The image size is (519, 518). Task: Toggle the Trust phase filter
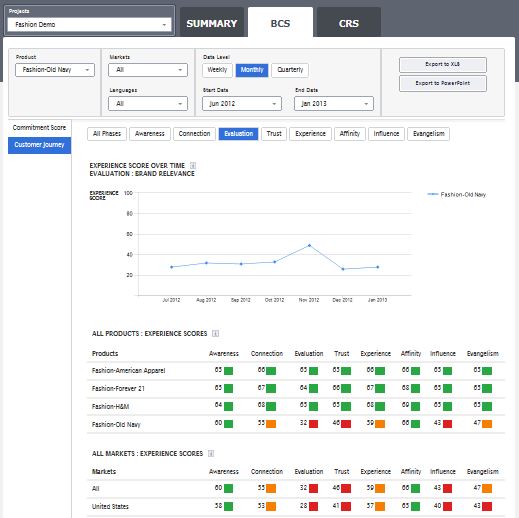click(274, 134)
